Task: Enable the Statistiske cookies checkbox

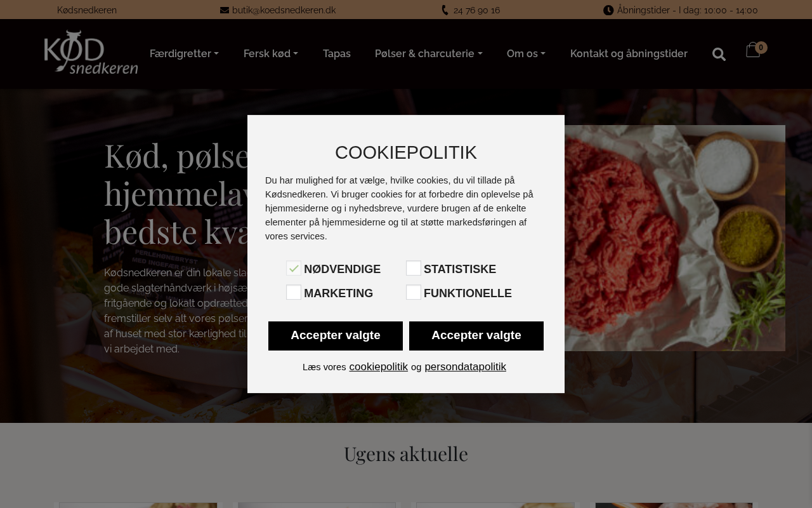Action: point(414,268)
